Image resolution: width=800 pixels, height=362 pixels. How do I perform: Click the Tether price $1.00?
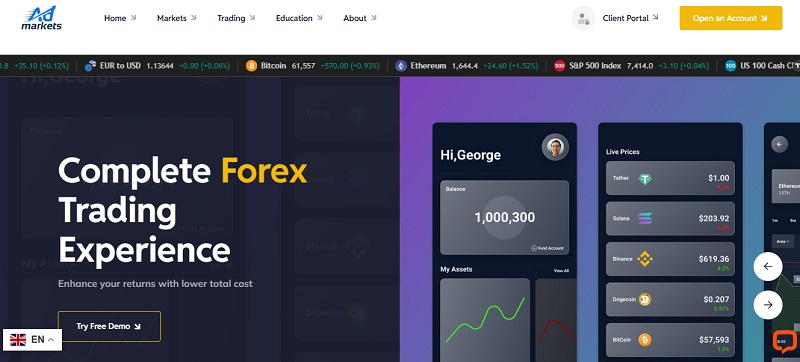[718, 178]
